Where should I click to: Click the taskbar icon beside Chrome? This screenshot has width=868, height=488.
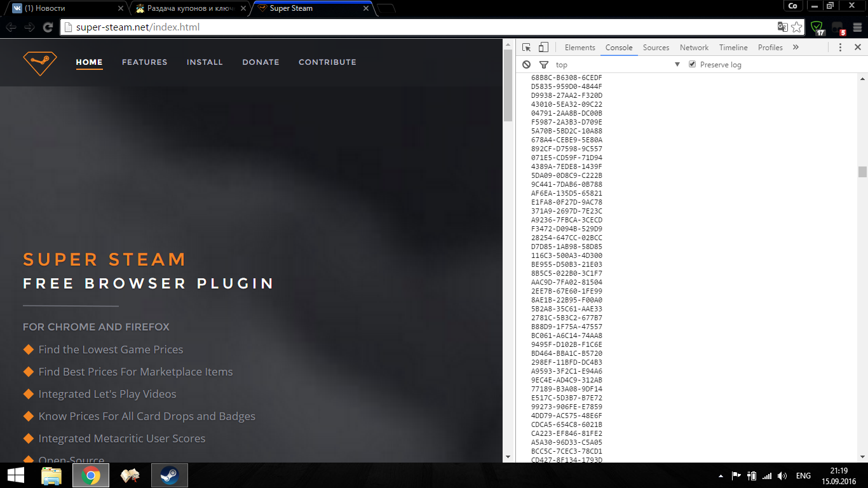tap(130, 475)
